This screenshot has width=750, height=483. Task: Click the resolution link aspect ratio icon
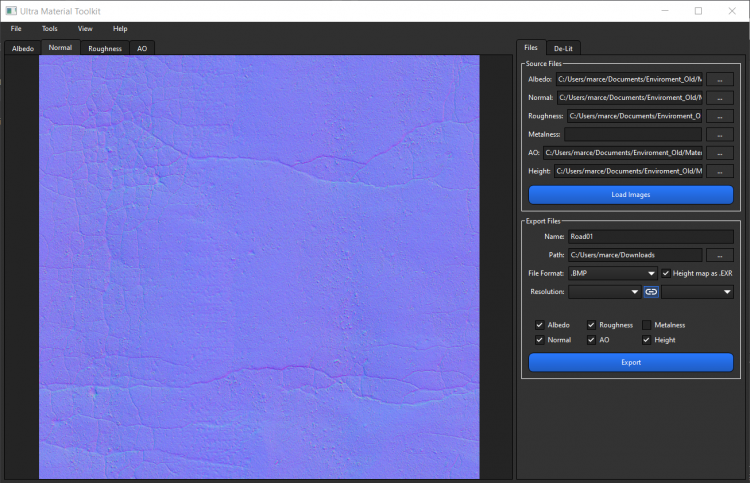[650, 292]
